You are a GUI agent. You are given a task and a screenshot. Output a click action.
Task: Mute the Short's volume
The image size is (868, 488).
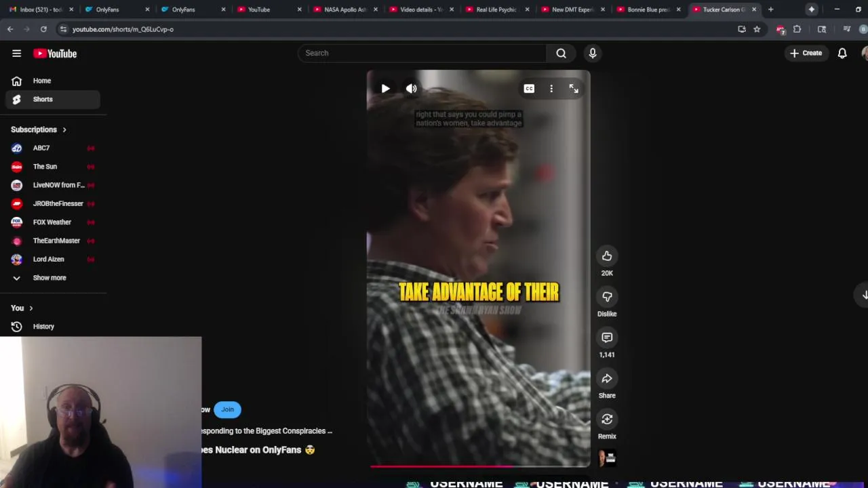412,89
